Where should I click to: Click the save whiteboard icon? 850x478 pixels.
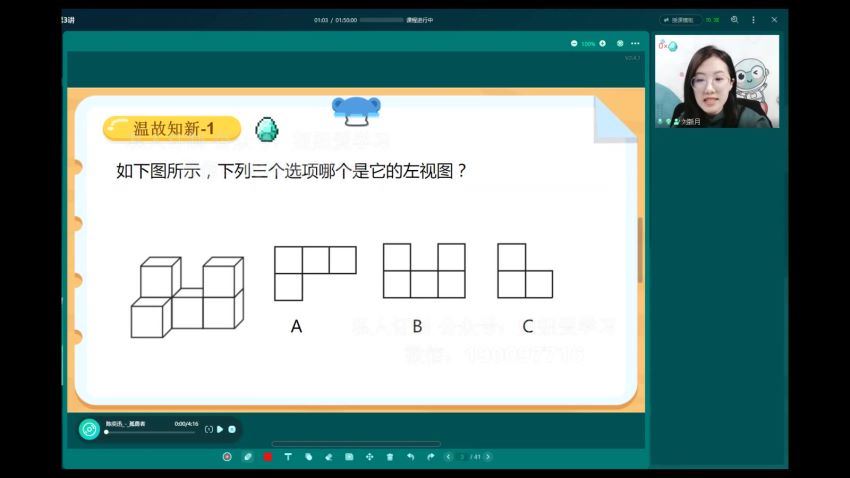[349, 457]
